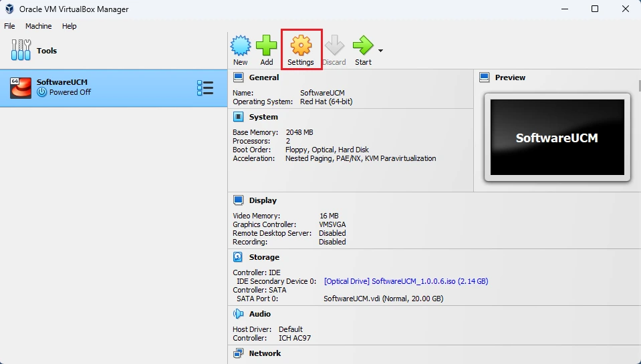Open Settings with the orange gear icon
The width and height of the screenshot is (641, 364).
[301, 45]
